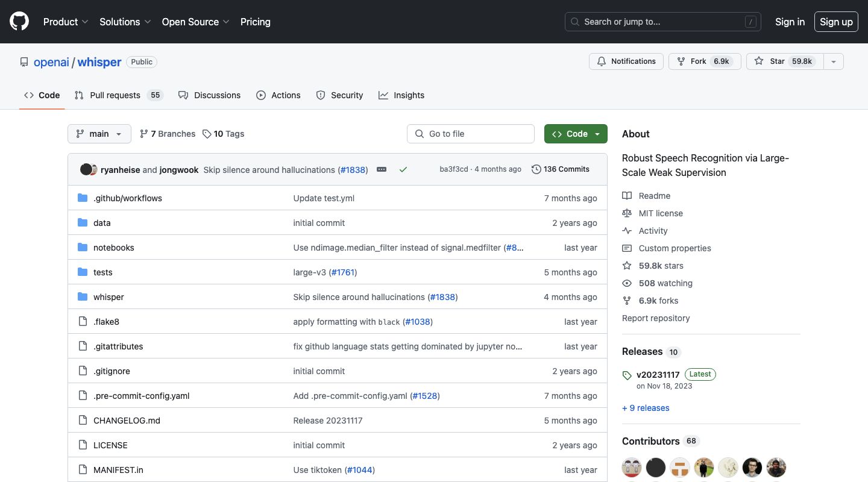Click the Go to file search field
This screenshot has height=482, width=868.
[x=471, y=134]
